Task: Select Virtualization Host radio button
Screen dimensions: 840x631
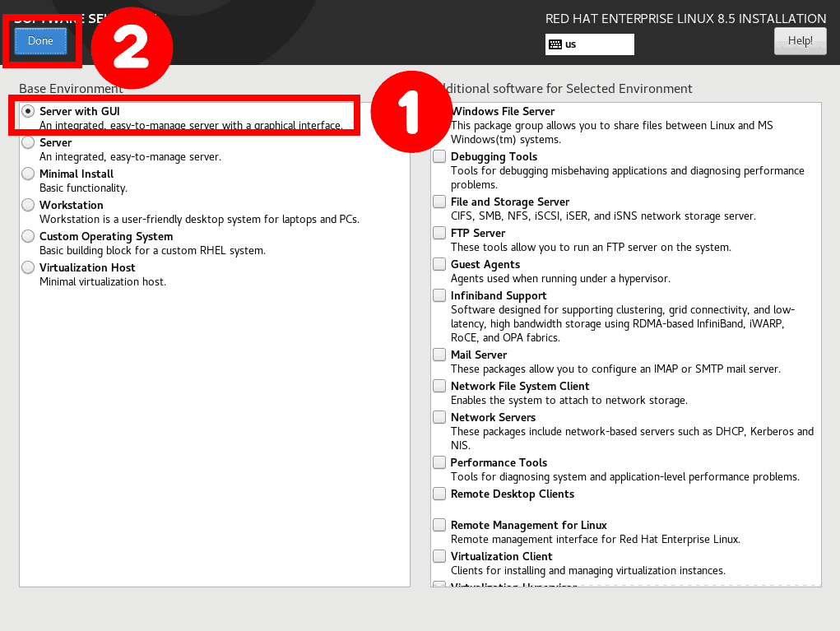Action: [28, 267]
